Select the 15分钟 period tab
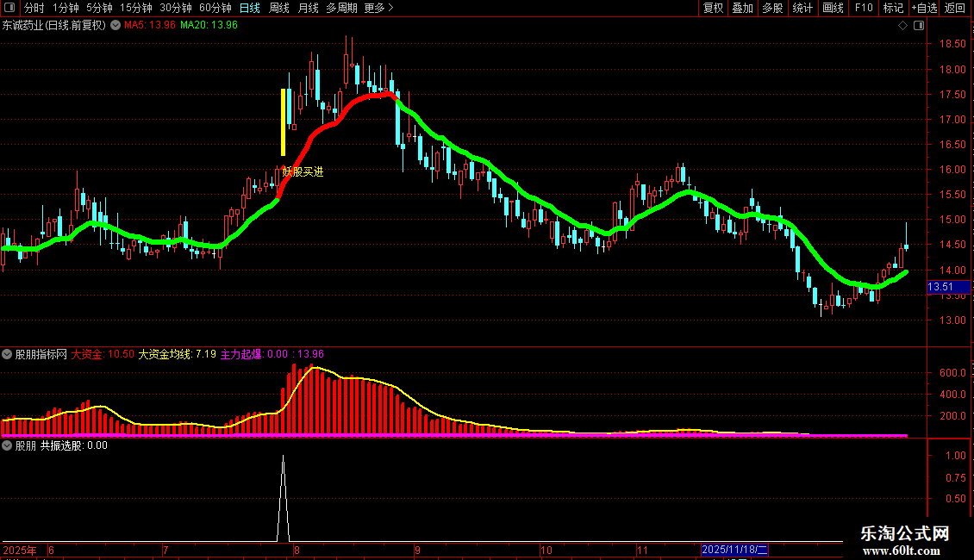Image resolution: width=974 pixels, height=560 pixels. (135, 8)
